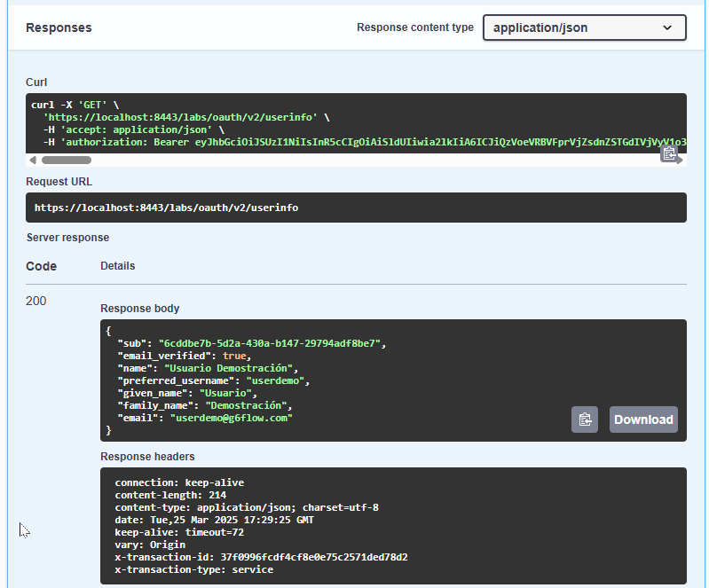Click the connection: keep-alive header line
This screenshot has width=709, height=588.
click(179, 482)
